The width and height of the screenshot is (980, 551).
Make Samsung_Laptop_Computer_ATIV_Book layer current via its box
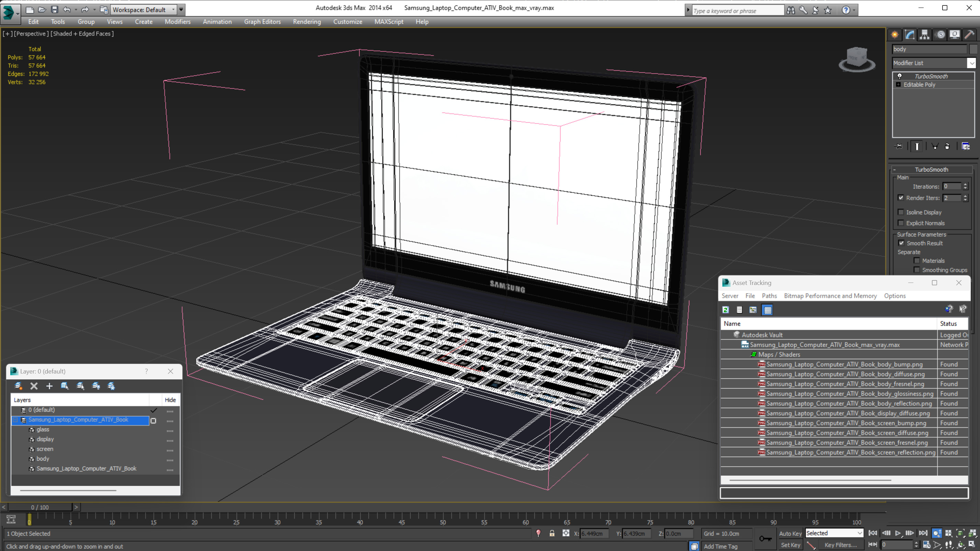(153, 421)
